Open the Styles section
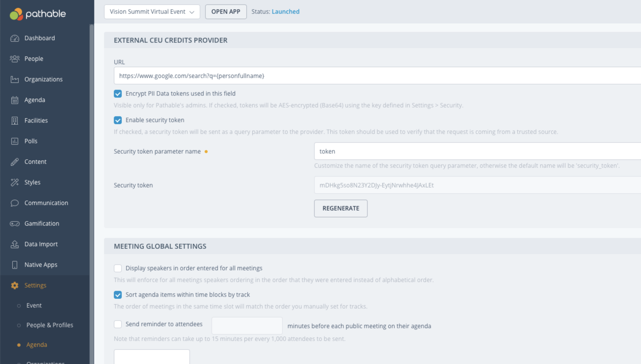 32,182
